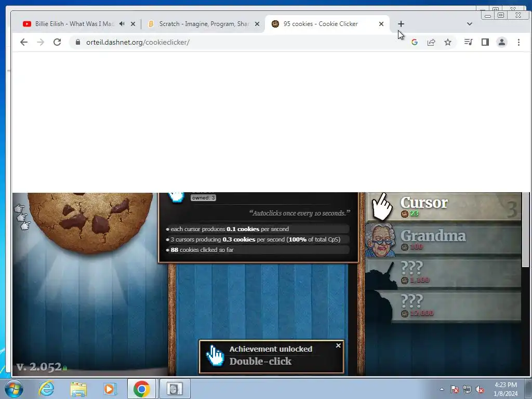The height and width of the screenshot is (399, 532).
Task: Switch to the Billie Eilish YouTube tab
Action: 75,24
